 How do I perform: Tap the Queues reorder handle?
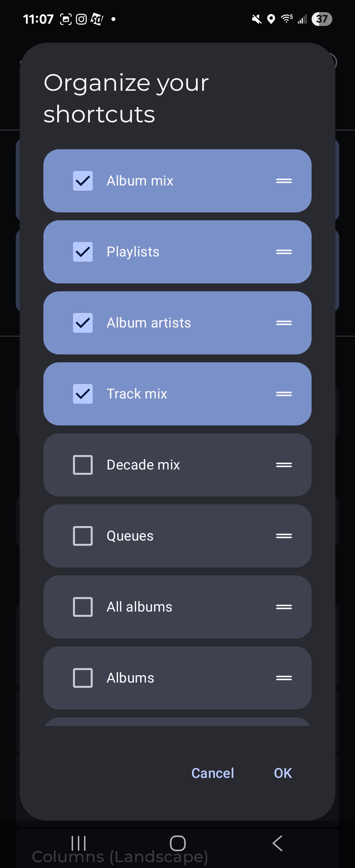pos(284,536)
